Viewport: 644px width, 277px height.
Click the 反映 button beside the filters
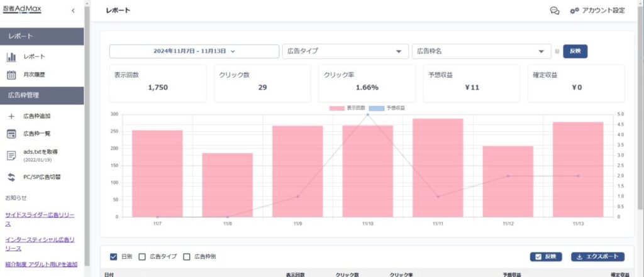pyautogui.click(x=575, y=52)
